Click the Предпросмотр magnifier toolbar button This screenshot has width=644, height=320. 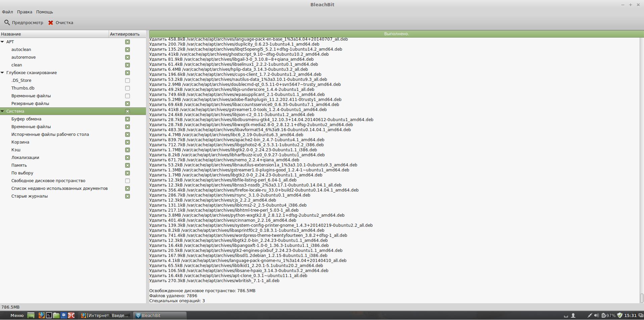point(23,23)
